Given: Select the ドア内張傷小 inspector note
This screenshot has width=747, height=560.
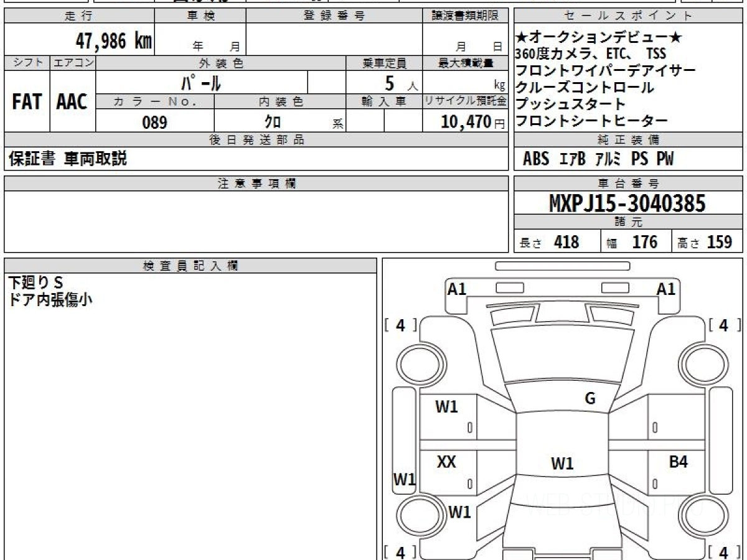Looking at the screenshot, I should click(50, 299).
